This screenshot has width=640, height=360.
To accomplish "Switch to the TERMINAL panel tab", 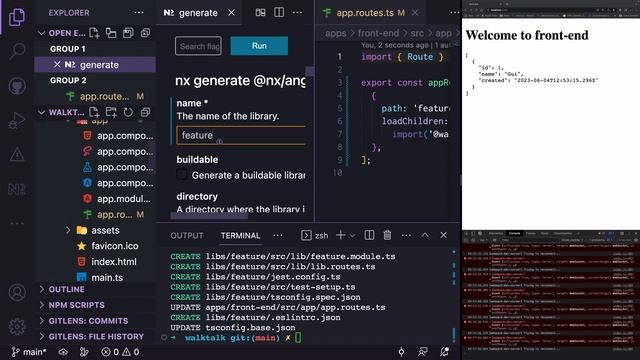I will click(x=240, y=236).
